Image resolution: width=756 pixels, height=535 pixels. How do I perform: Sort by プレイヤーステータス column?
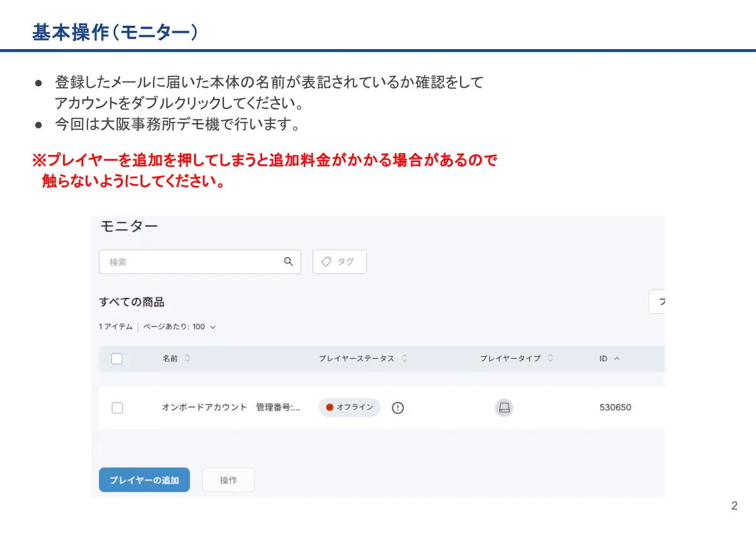point(363,359)
